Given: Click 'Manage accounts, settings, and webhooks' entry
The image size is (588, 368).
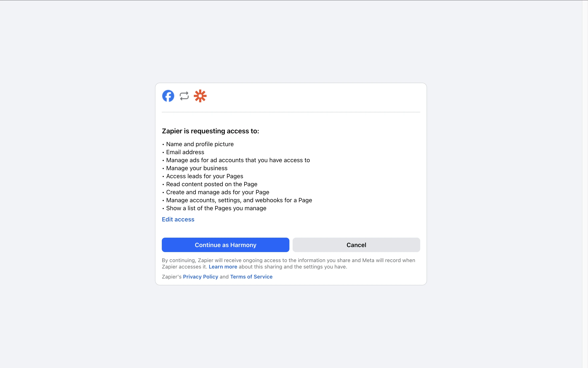Looking at the screenshot, I should point(239,200).
